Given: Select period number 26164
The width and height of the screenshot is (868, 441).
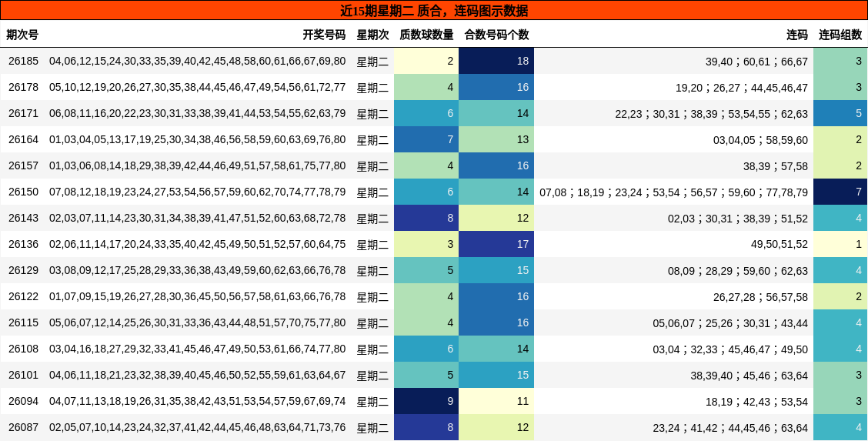Looking at the screenshot, I should coord(23,139).
